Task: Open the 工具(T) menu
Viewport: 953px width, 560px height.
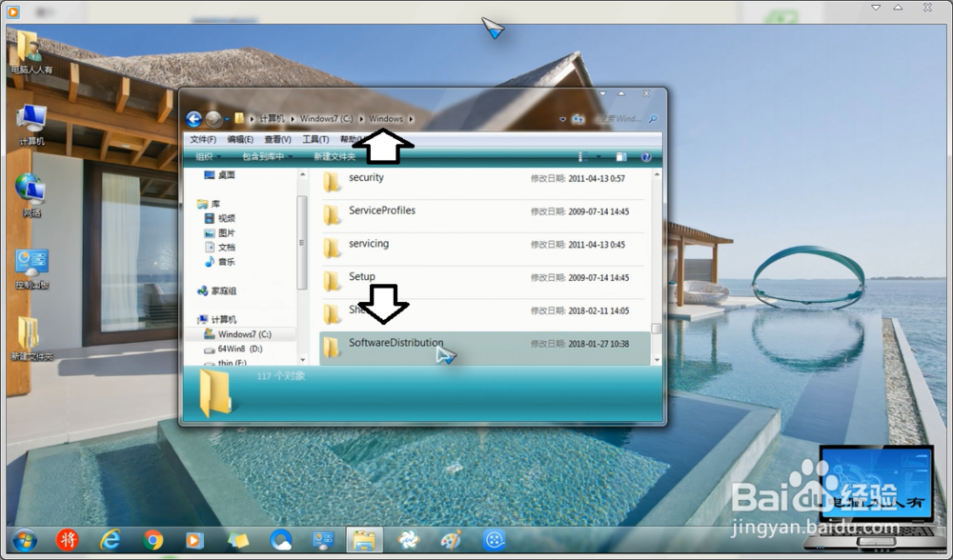Action: [x=315, y=139]
